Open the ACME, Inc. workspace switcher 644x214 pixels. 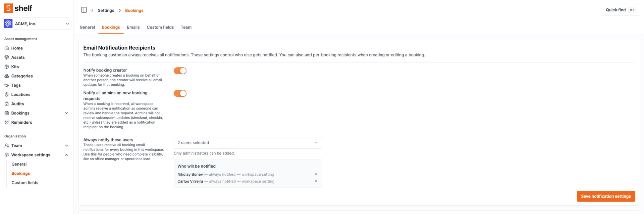click(37, 24)
